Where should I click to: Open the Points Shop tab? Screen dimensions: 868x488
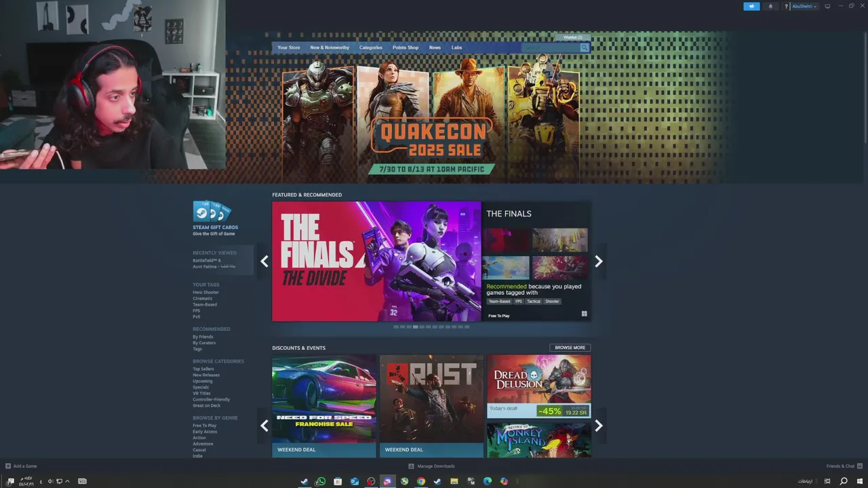(x=406, y=47)
